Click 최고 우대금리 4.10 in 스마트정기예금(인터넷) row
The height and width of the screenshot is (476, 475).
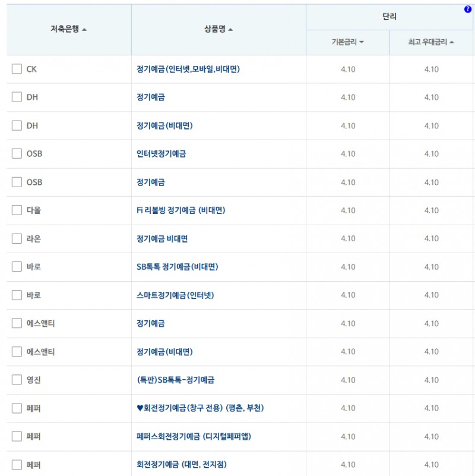431,295
